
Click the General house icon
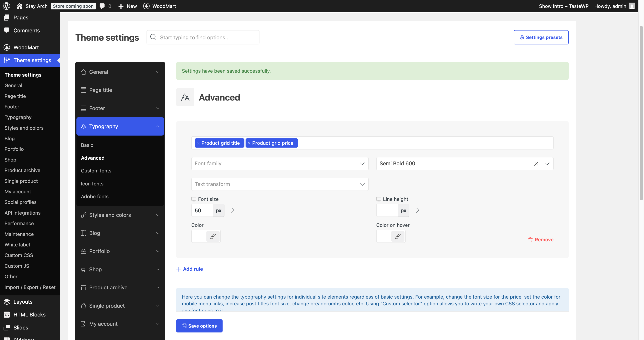84,72
